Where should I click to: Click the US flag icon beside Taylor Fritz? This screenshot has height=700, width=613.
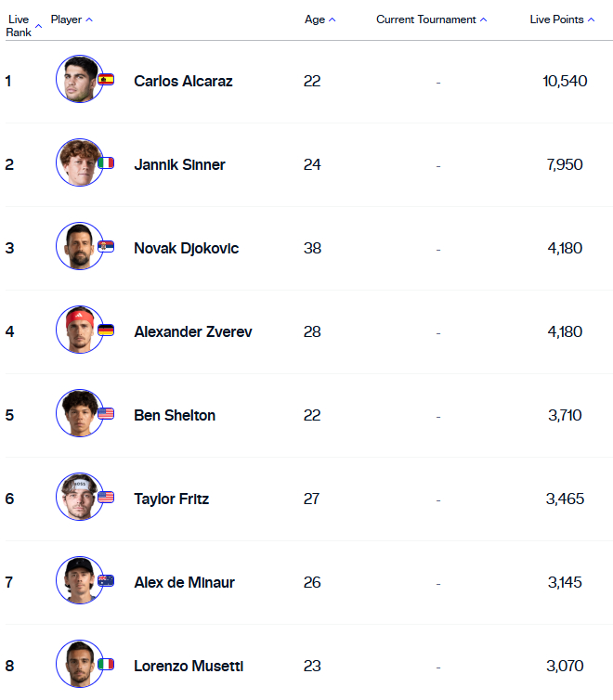[106, 497]
